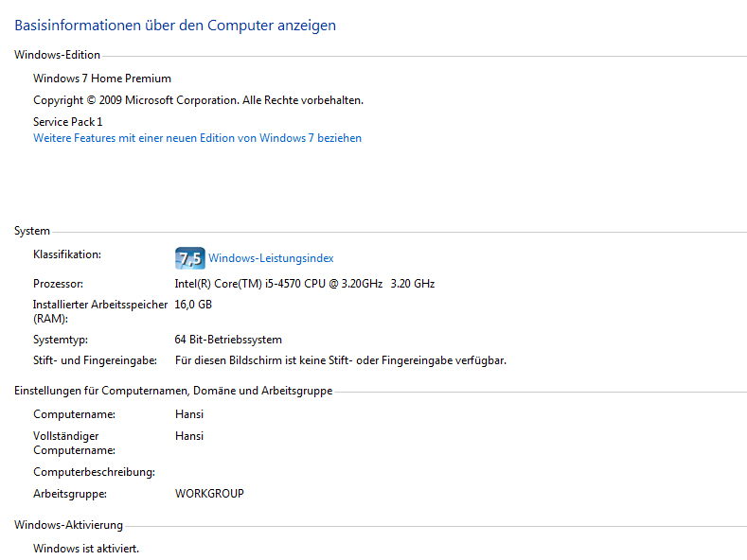The width and height of the screenshot is (747, 560).
Task: Open the Windows-Leistungsindex link
Action: pyautogui.click(x=271, y=258)
